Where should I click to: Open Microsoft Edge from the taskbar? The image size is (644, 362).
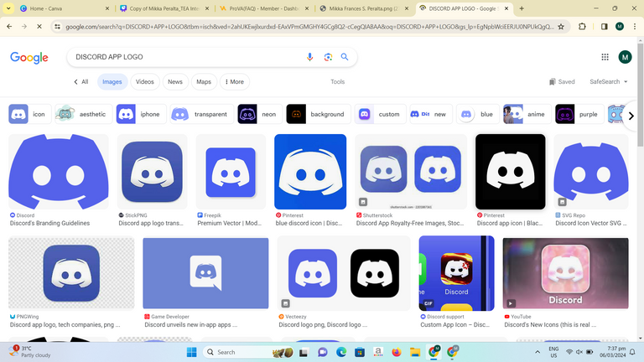click(341, 352)
